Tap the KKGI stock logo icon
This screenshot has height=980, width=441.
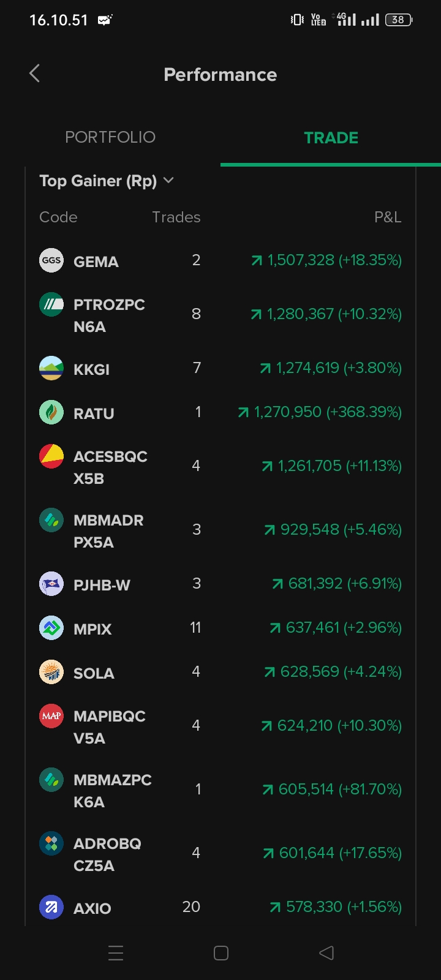click(x=51, y=368)
